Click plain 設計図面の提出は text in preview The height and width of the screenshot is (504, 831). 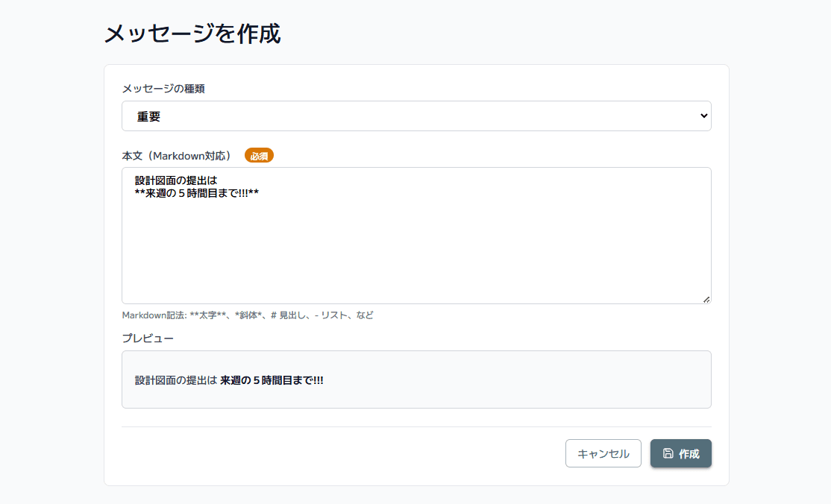(175, 380)
